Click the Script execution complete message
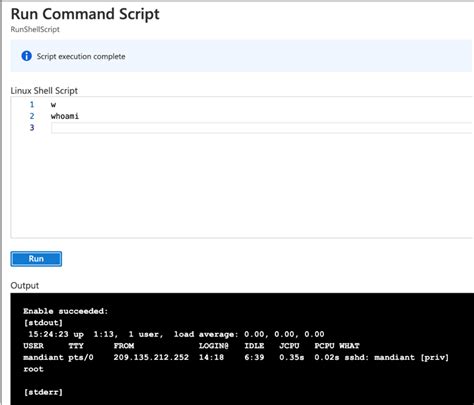Screen dimensions: 474x405 click(x=81, y=56)
